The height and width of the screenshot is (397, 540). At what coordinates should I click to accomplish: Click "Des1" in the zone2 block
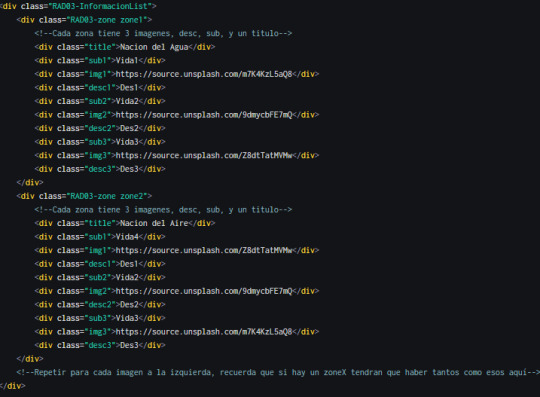pyautogui.click(x=129, y=264)
